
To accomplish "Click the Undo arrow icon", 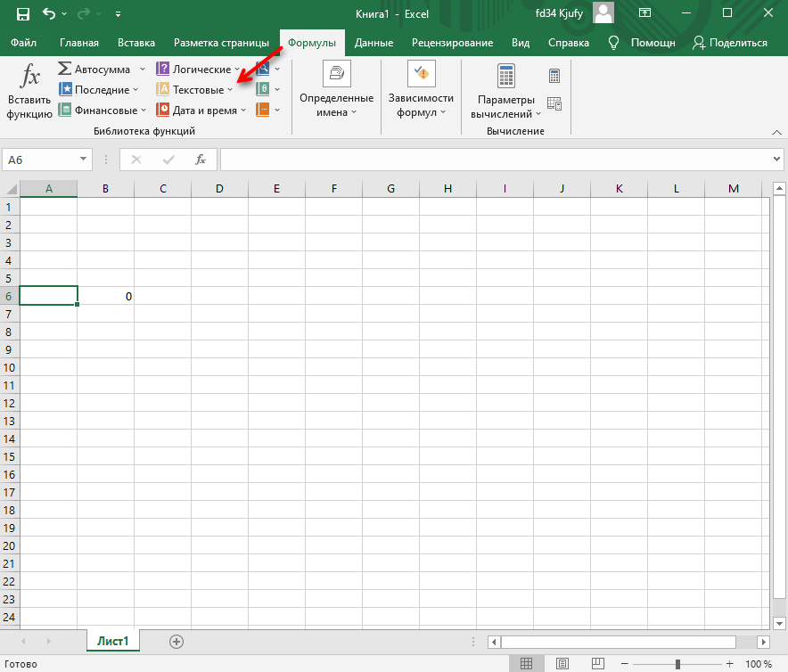I will click(x=49, y=13).
